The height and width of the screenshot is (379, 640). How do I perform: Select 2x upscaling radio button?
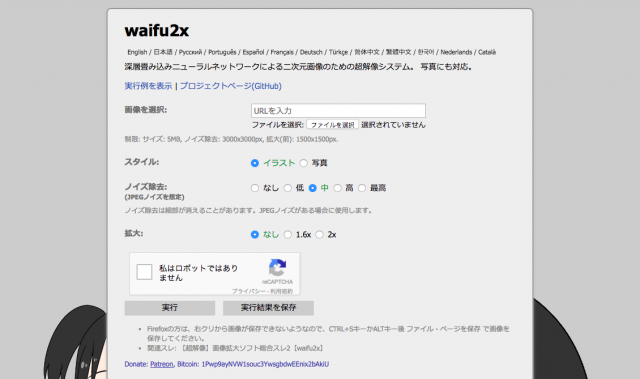[319, 235]
